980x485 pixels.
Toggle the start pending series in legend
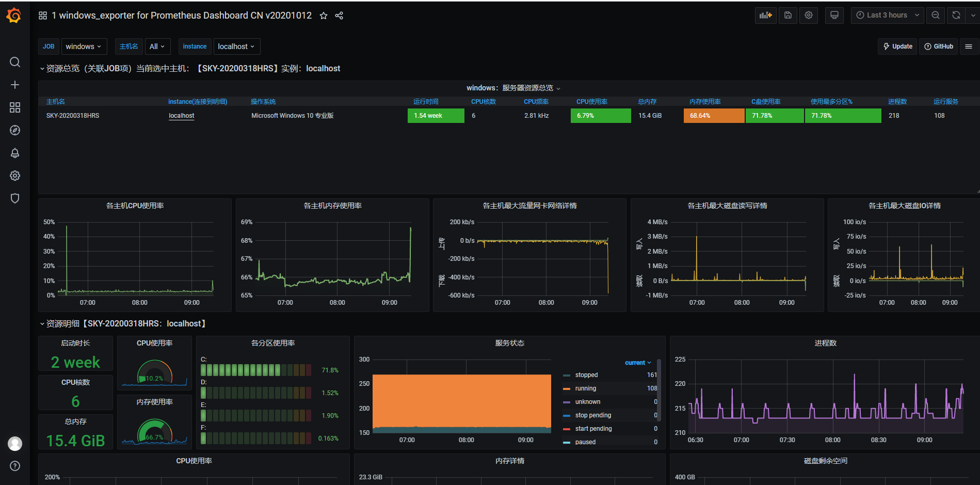point(593,429)
